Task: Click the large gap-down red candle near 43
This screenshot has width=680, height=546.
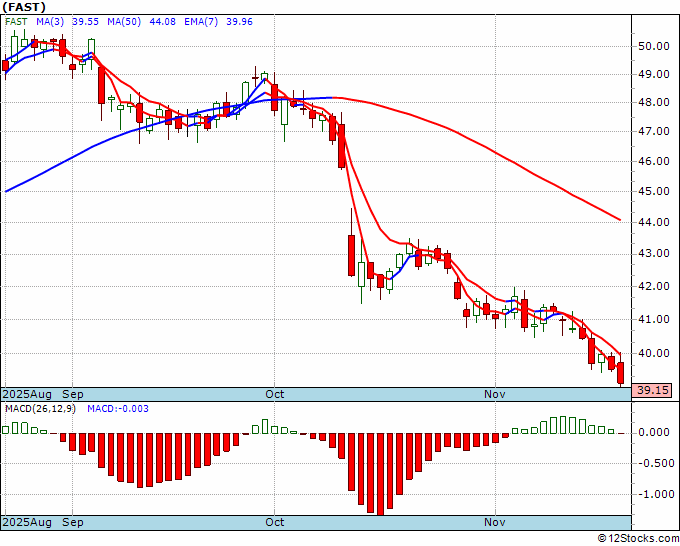Action: [x=351, y=255]
